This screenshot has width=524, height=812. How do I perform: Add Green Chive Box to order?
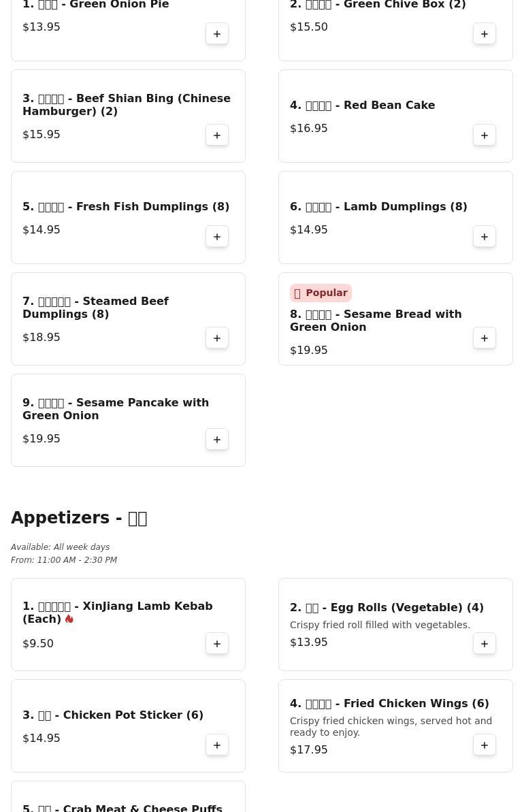coord(485,34)
